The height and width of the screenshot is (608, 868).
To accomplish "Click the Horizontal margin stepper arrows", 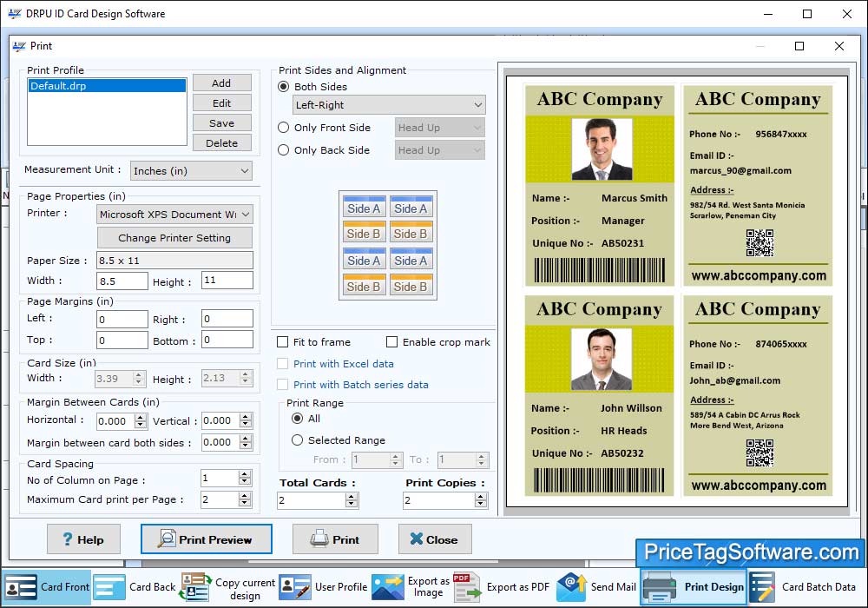I will click(141, 421).
